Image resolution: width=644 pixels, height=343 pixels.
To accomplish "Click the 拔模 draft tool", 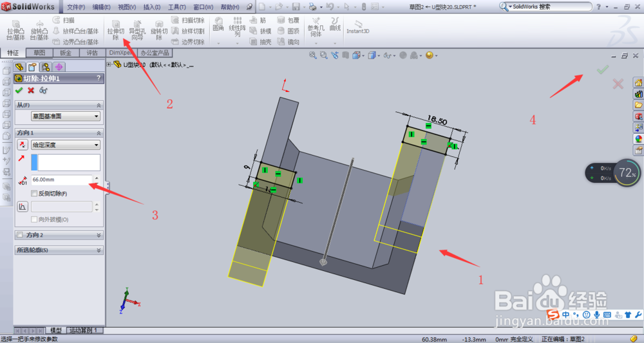I will 260,31.
